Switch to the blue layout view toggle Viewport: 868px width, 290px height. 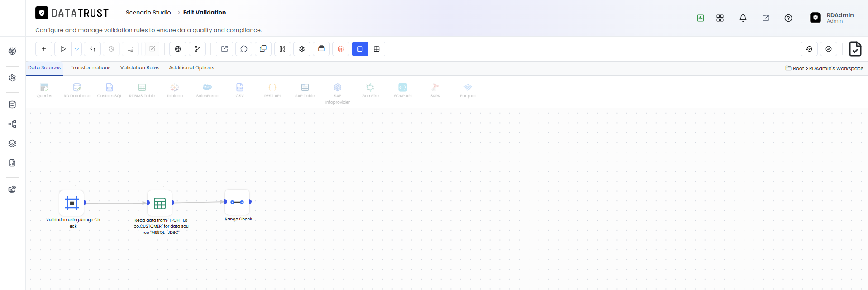coord(360,49)
